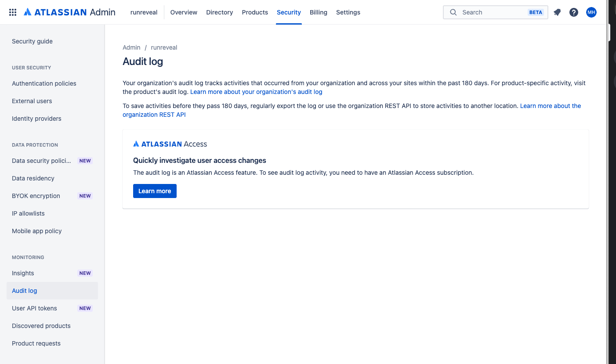Open the organization's audit log learn more link
The image size is (616, 364).
tap(256, 92)
